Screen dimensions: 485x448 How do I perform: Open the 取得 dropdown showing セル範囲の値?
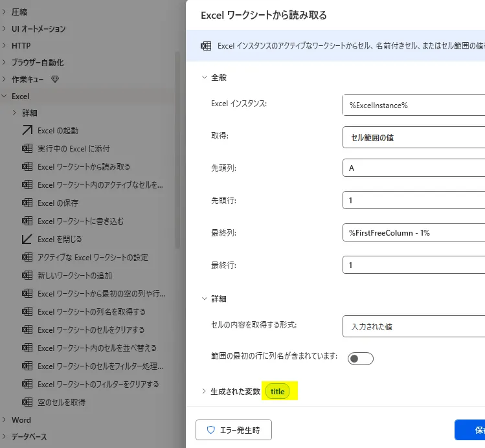413,137
